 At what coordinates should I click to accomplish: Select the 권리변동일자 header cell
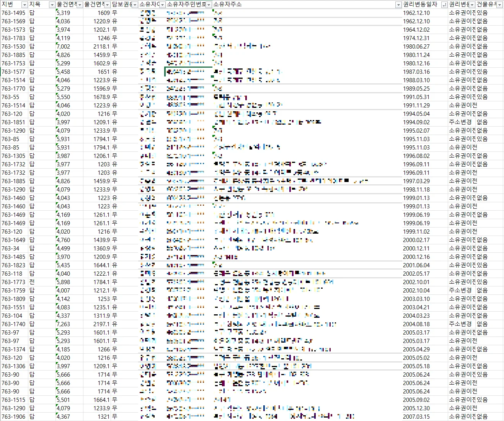pyautogui.click(x=425, y=5)
